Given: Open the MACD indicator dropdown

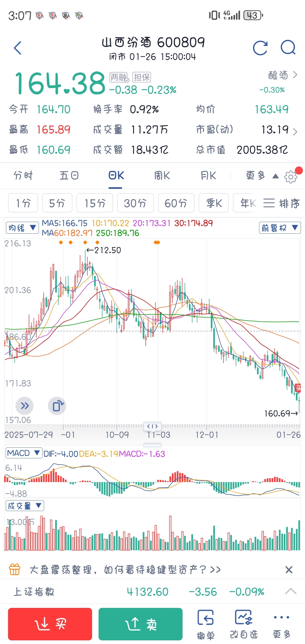Looking at the screenshot, I should click(24, 453).
